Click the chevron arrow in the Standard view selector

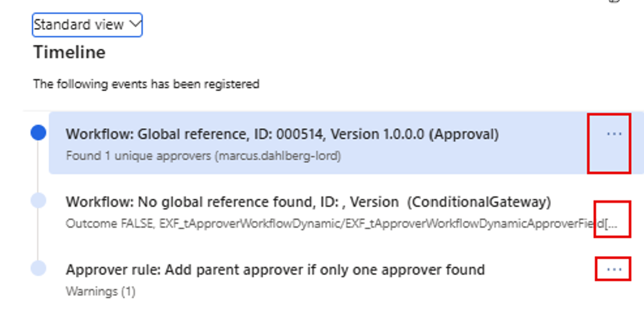(x=134, y=24)
